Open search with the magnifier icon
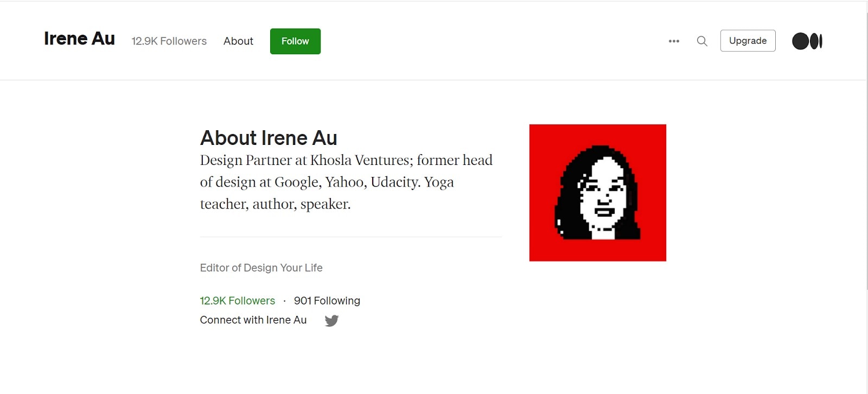This screenshot has height=394, width=868. pos(702,41)
